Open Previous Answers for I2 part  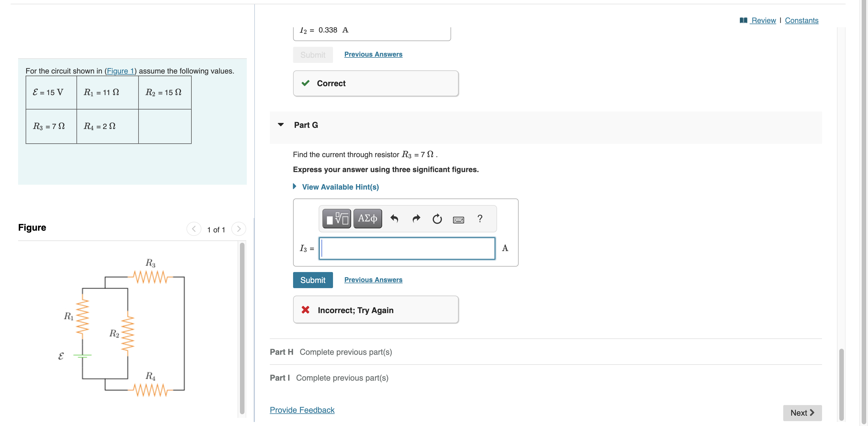tap(373, 54)
